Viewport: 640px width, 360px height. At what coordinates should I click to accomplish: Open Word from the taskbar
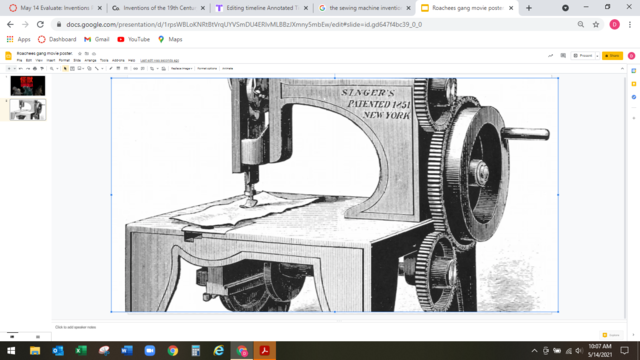pos(127,351)
